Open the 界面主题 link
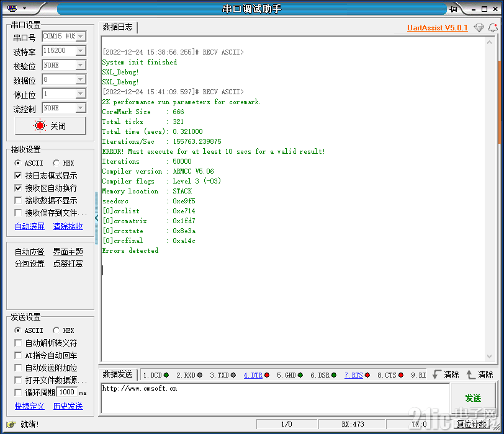Screen dimensions: 504x434 coord(68,252)
